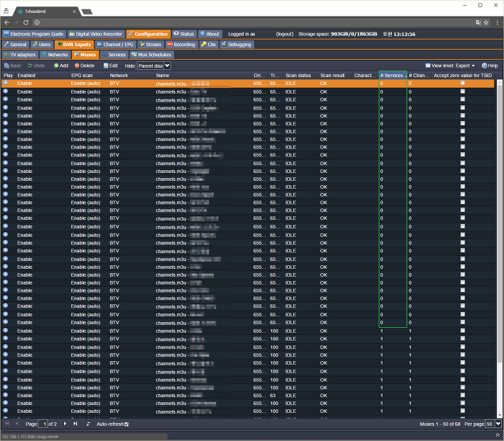The height and width of the screenshot is (441, 504).
Task: Open the Hide filter dropdown
Action: pos(167,66)
